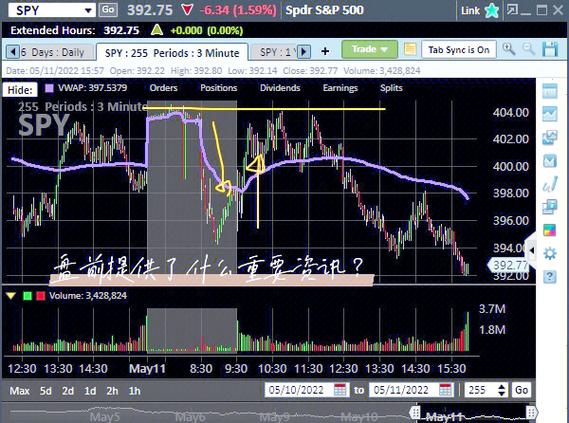Click the May11 range navigator window
569x423 pixels.
point(473,413)
